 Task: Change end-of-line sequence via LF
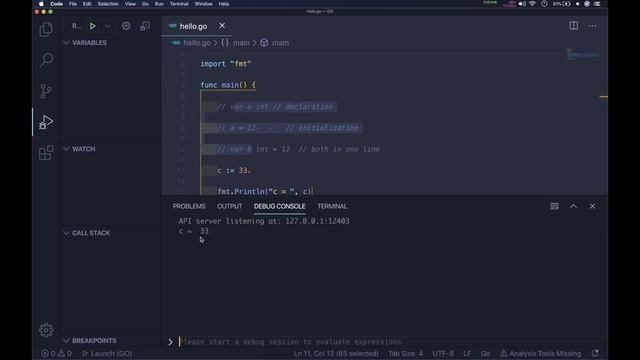[x=467, y=353]
